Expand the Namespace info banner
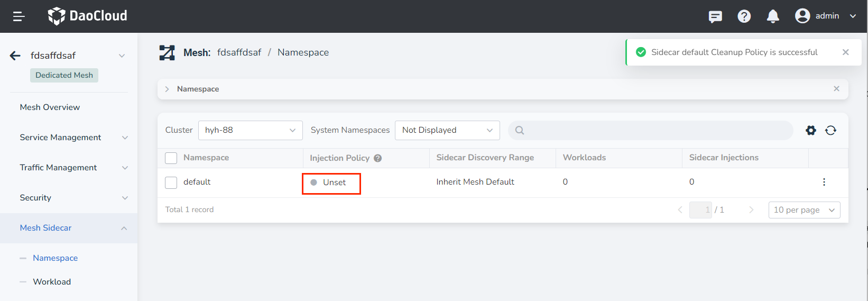This screenshot has width=868, height=301. coord(167,89)
